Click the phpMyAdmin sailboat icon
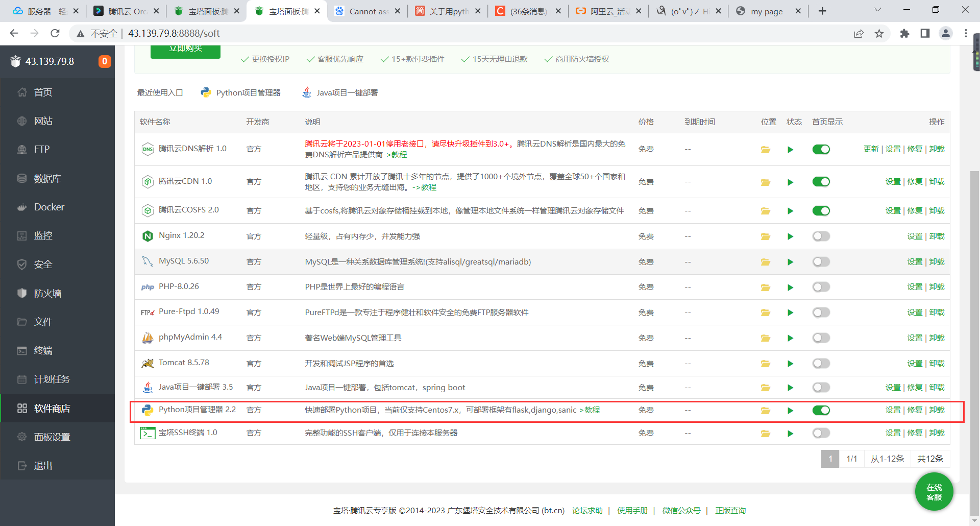This screenshot has width=980, height=526. (x=148, y=338)
